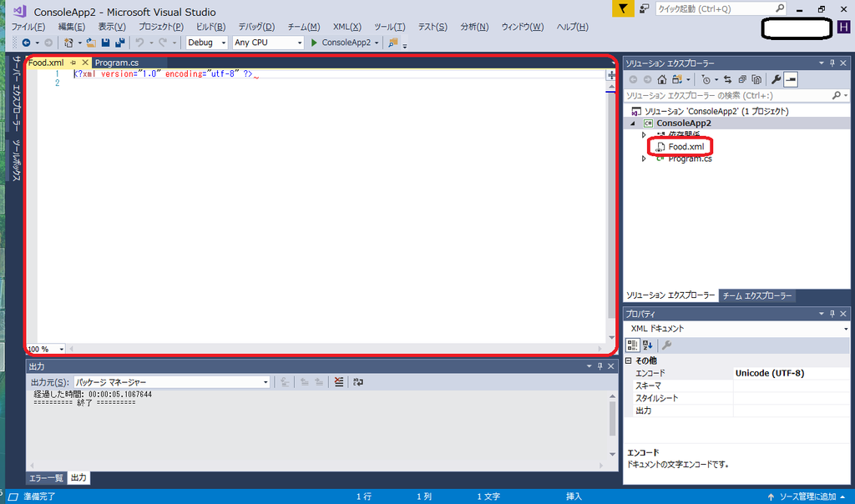Open the ビルド(B) menu

click(210, 27)
